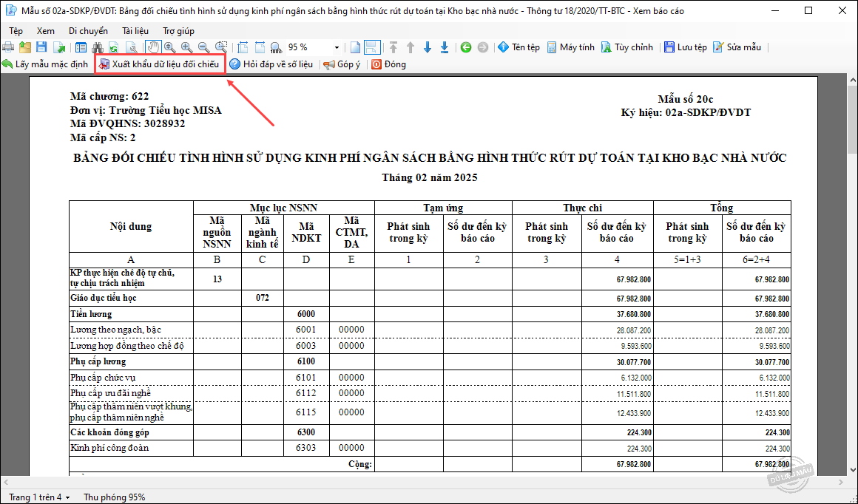This screenshot has width=858, height=504.
Task: Open the Di chuyển menu
Action: [x=88, y=31]
